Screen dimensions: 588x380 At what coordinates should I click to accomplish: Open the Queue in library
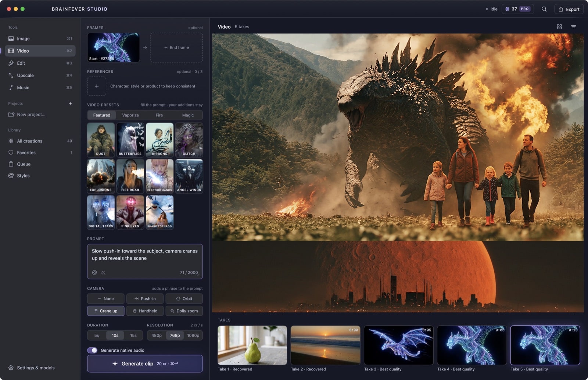(40, 164)
